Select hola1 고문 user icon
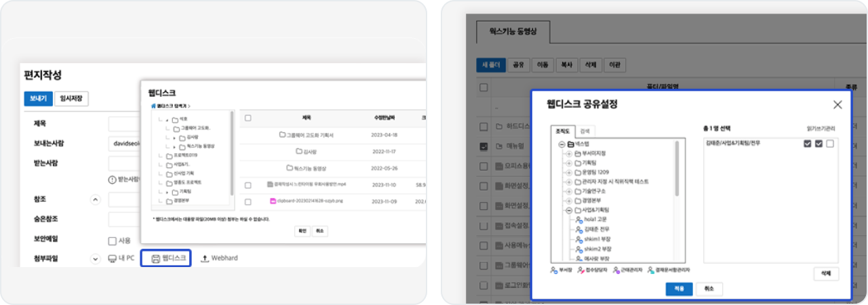The height and width of the screenshot is (305, 868). [x=578, y=220]
